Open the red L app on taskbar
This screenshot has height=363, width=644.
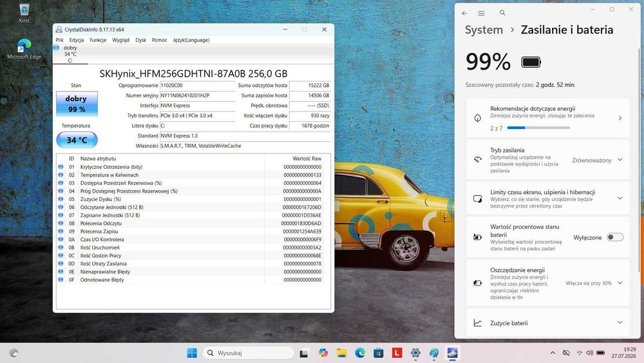pos(397,353)
